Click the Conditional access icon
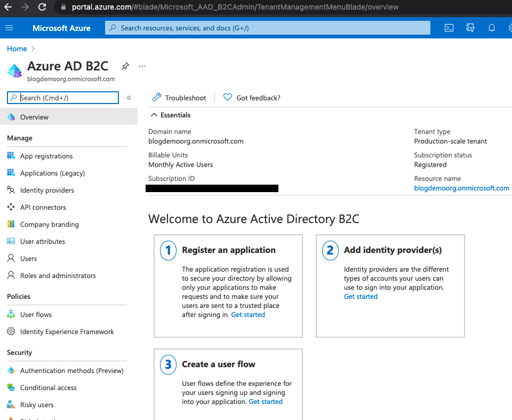The height and width of the screenshot is (420, 512). point(11,387)
